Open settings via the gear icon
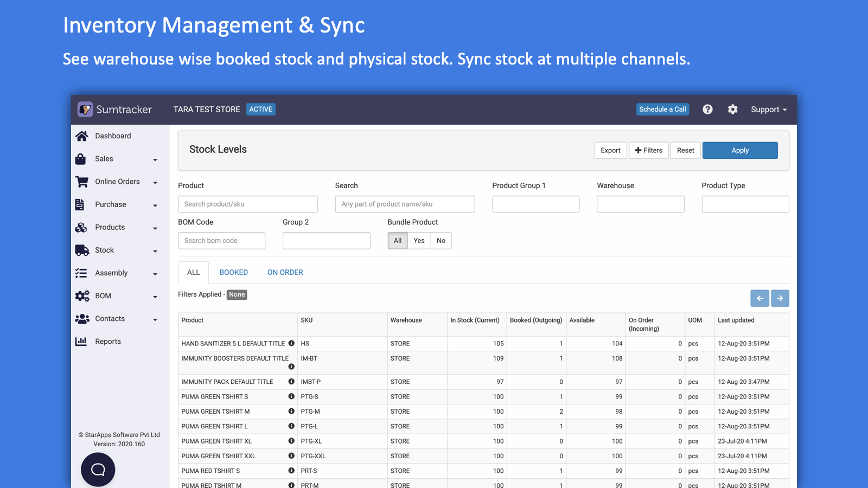The image size is (868, 488). click(x=732, y=110)
